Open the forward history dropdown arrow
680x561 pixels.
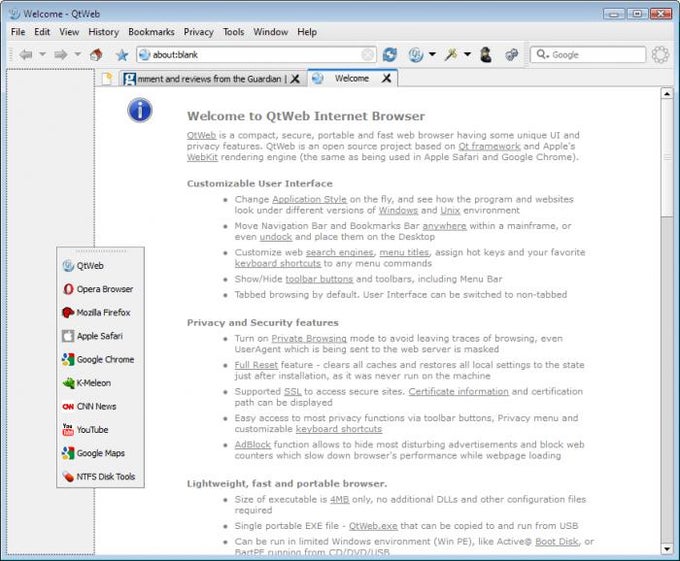coord(78,54)
